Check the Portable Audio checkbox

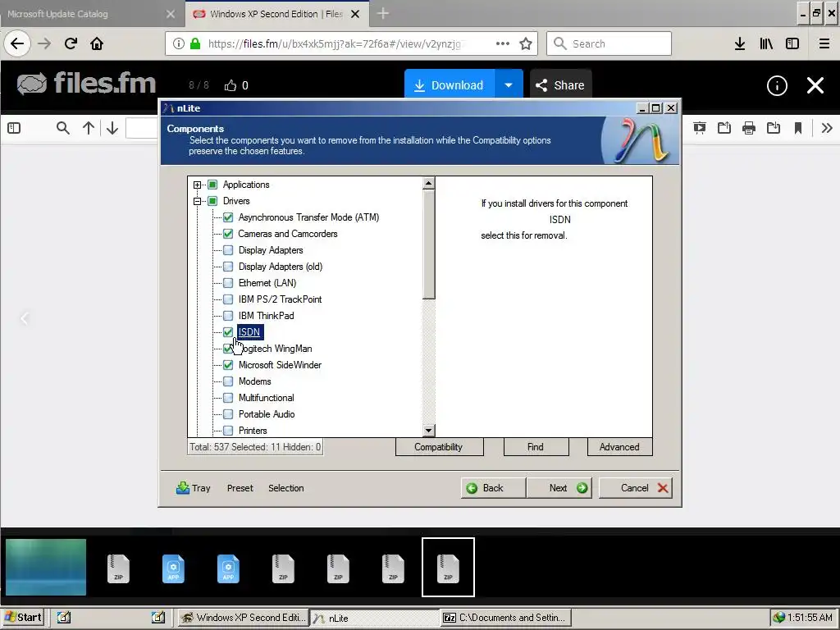pyautogui.click(x=228, y=414)
